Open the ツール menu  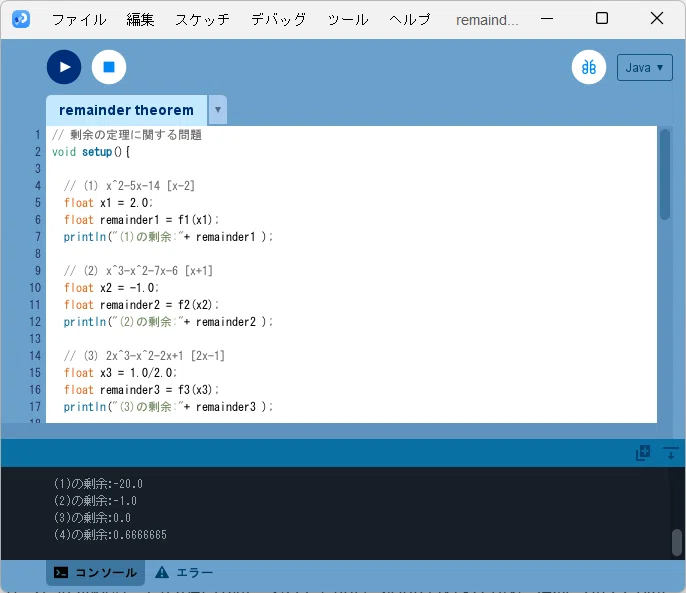coord(348,20)
